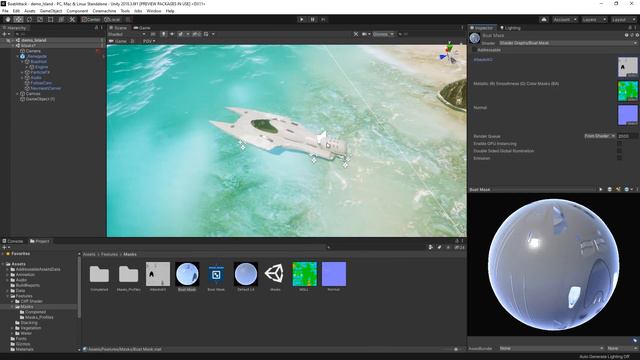Enable GPU Instancing checkbox
Viewport: 640px width, 360px height.
619,144
